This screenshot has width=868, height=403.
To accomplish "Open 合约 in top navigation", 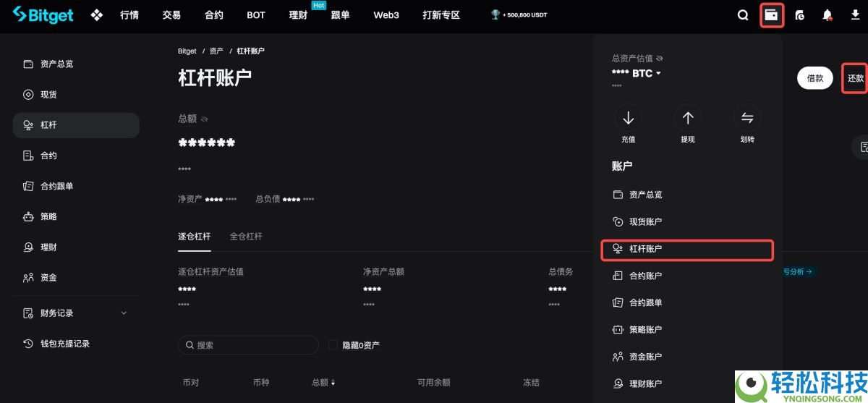I will (214, 15).
